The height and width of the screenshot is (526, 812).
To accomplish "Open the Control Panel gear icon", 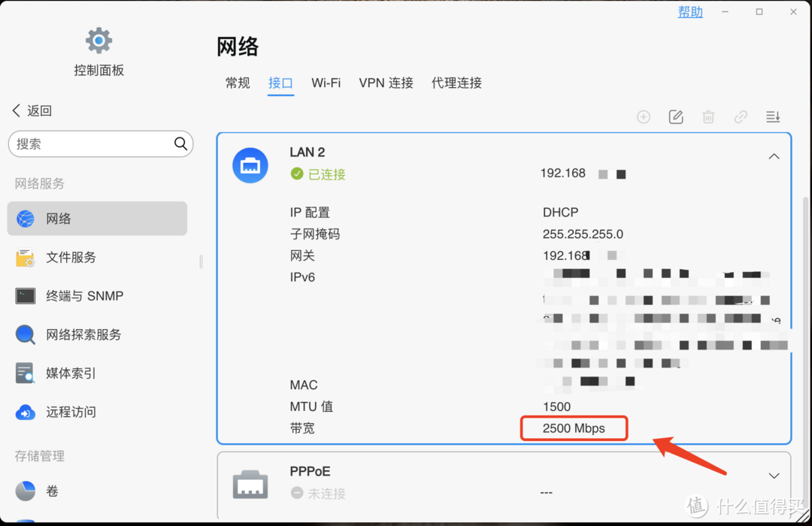I will (98, 41).
